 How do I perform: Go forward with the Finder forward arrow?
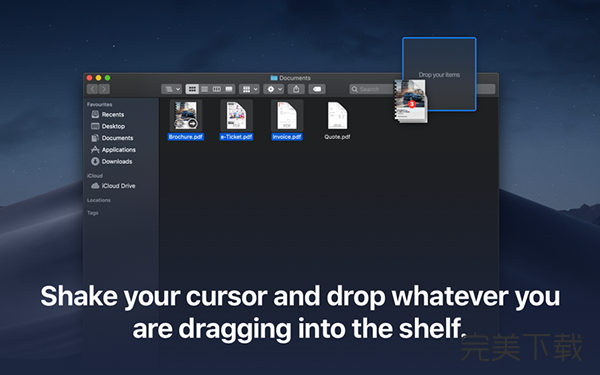tap(104, 89)
